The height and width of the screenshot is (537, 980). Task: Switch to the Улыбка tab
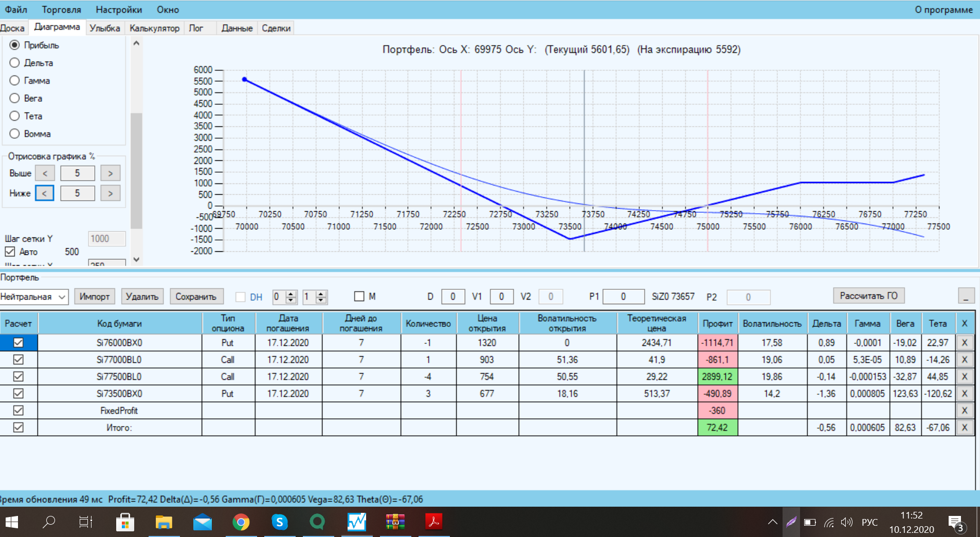coord(105,28)
